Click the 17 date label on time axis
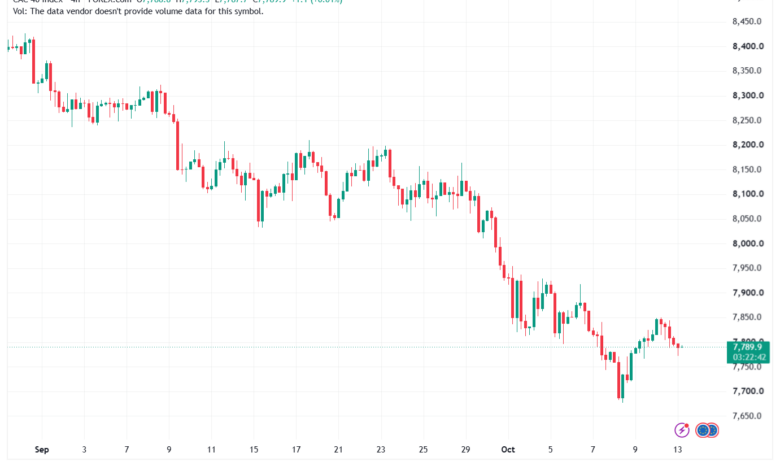780x470 pixels. click(x=296, y=449)
